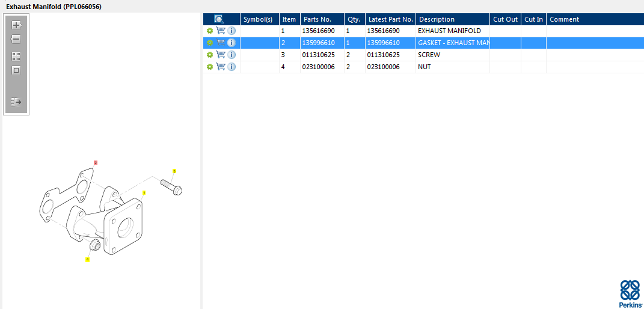644x309 pixels.
Task: Add GASKET part to the cart
Action: [x=221, y=43]
